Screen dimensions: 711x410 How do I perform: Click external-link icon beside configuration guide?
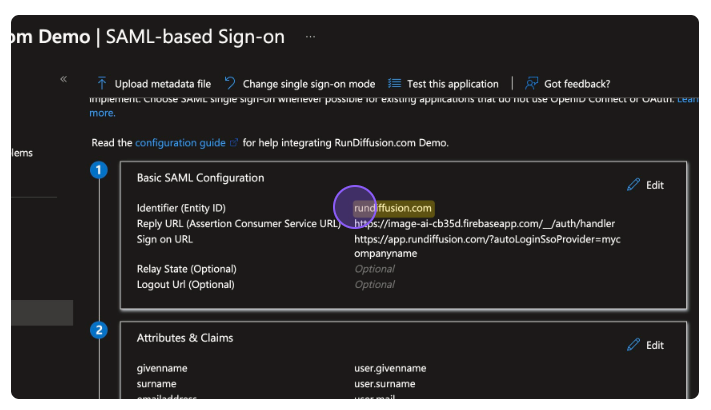click(234, 143)
